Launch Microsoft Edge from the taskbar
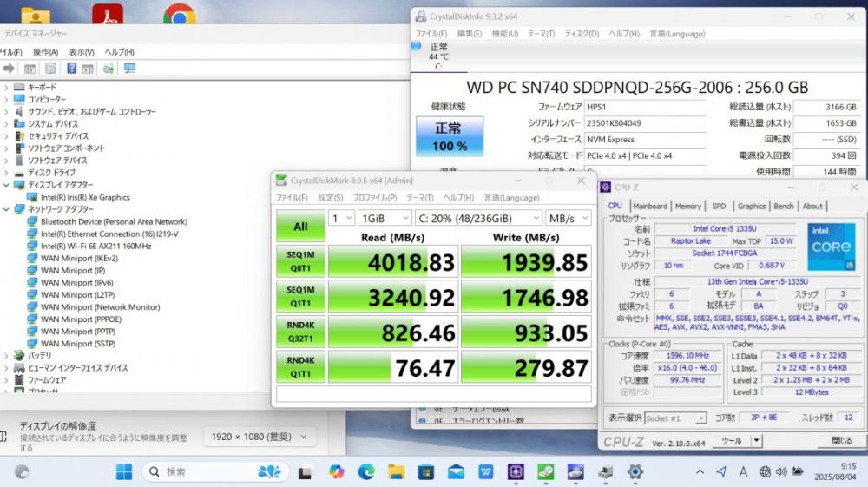The height and width of the screenshot is (487, 868). click(366, 472)
